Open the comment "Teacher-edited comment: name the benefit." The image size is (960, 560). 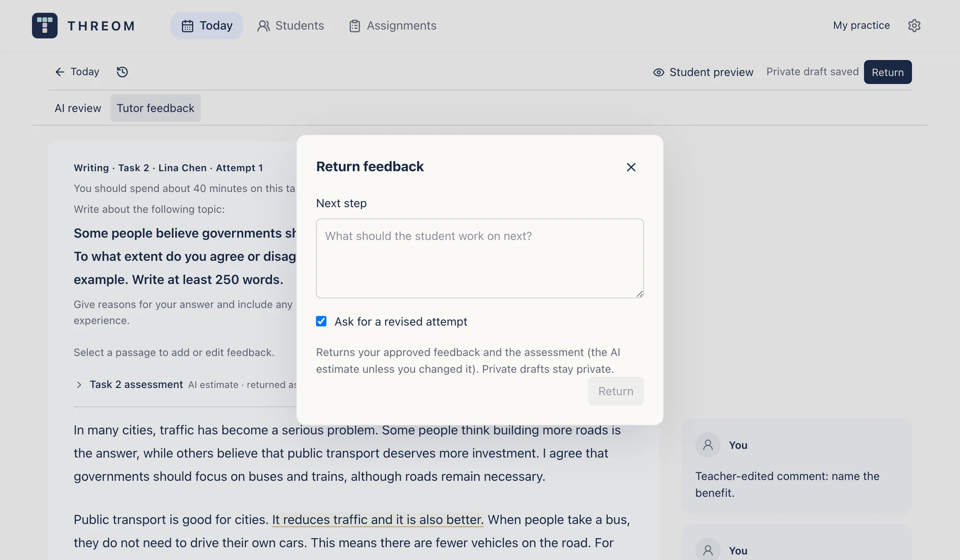tap(796, 466)
